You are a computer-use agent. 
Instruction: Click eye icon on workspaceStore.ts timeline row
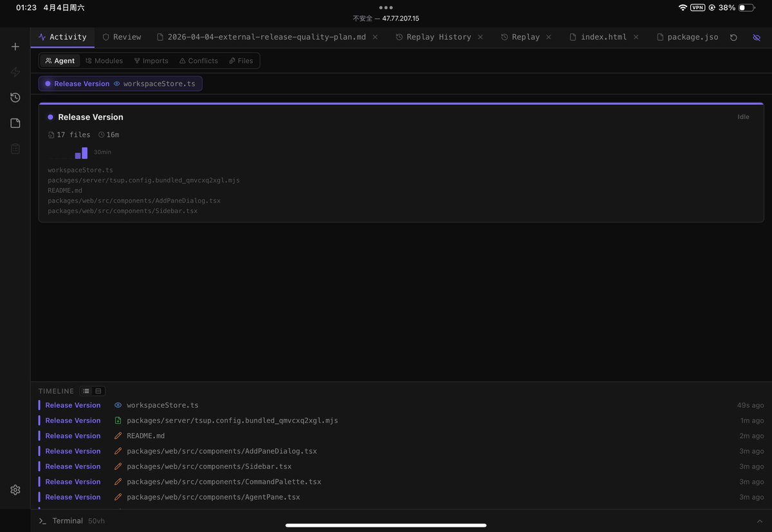point(118,405)
